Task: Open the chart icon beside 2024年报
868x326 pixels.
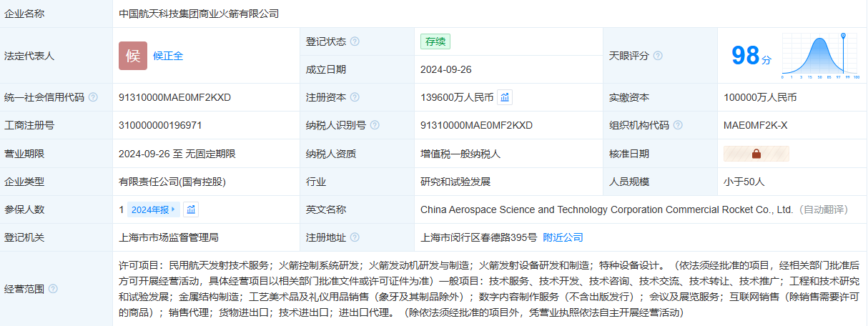Action: (190, 209)
